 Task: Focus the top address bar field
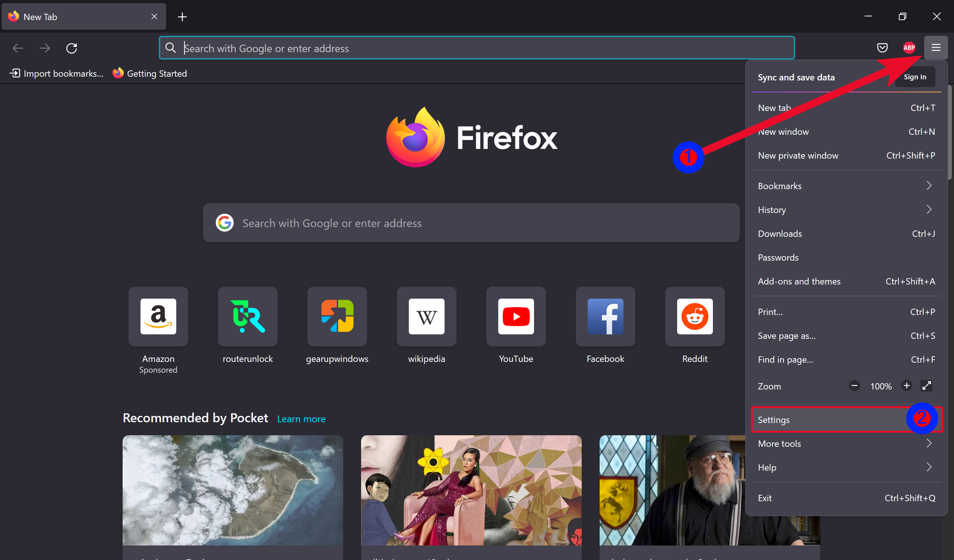[477, 48]
